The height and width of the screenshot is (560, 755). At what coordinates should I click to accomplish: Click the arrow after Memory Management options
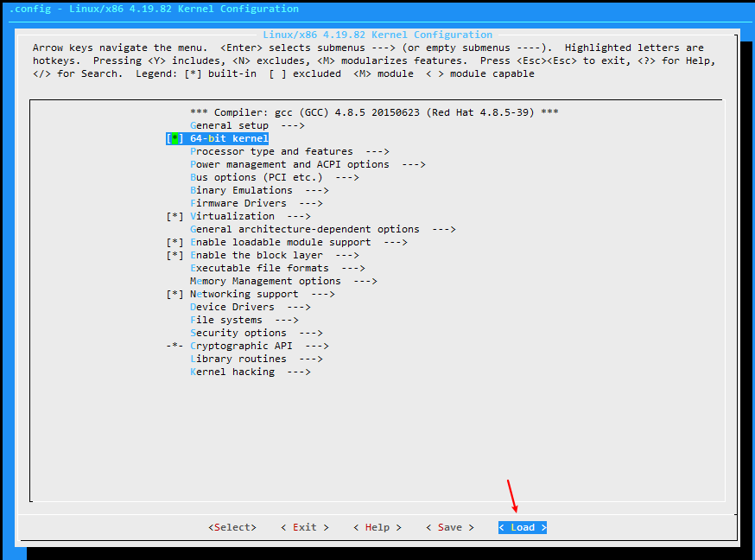coord(365,282)
